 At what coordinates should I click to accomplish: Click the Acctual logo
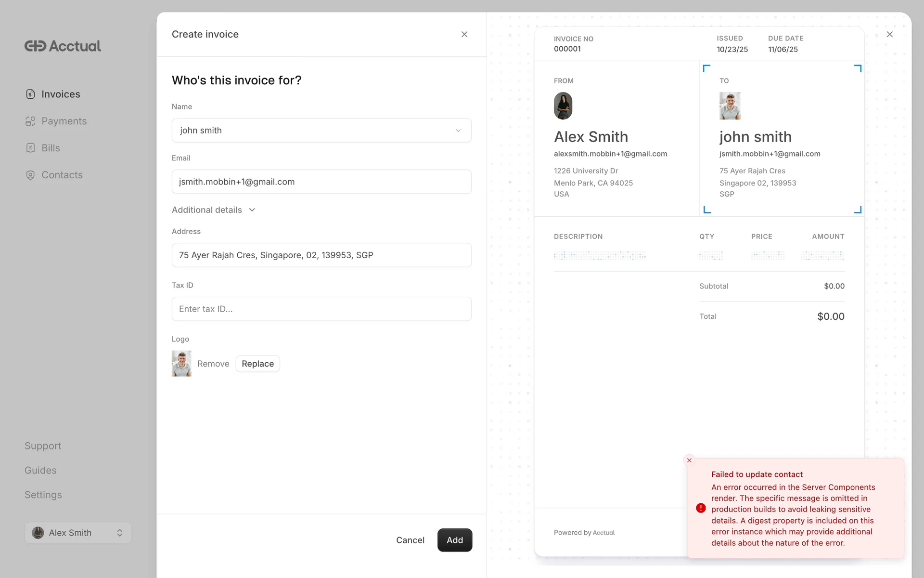63,46
